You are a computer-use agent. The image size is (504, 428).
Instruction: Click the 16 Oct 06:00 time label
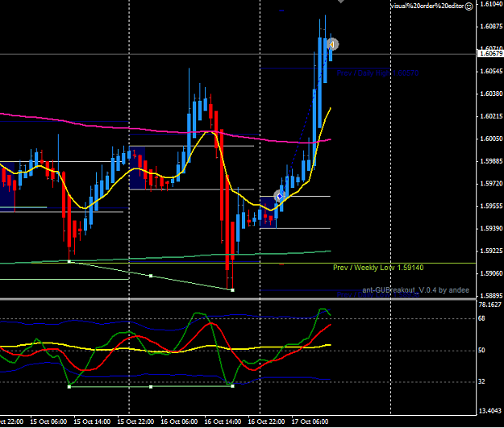179,422
